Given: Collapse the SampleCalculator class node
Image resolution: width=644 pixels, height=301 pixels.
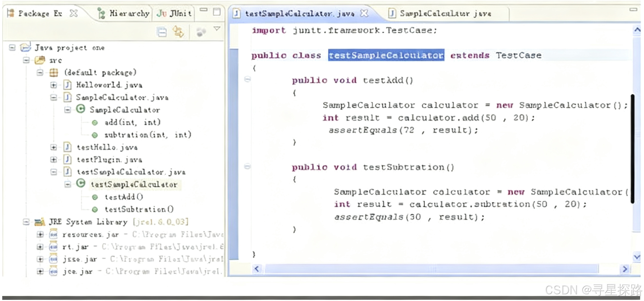Looking at the screenshot, I should [68, 110].
